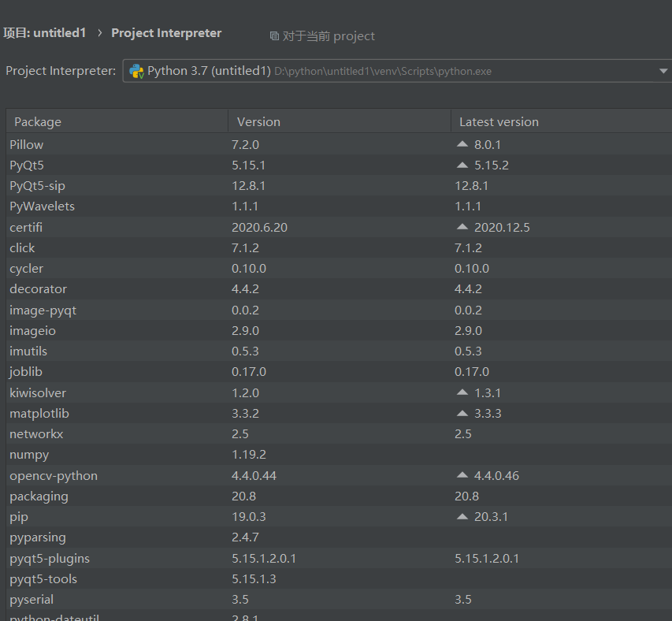The image size is (672, 621).
Task: Select the kiwisolver package row
Action: [340, 392]
